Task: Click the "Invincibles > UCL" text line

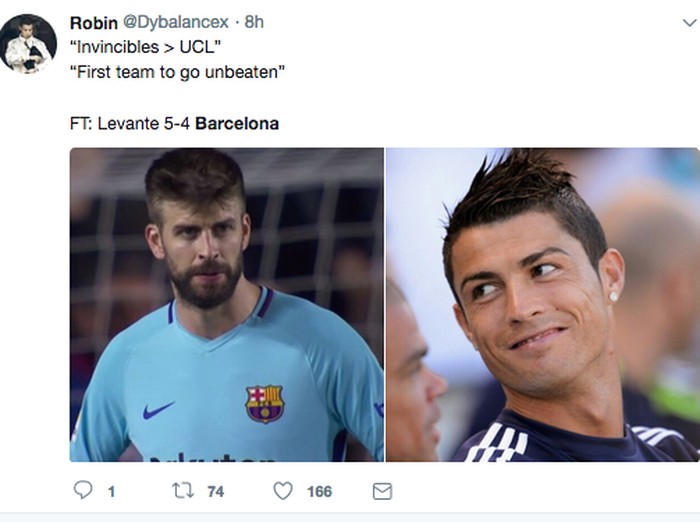Action: [x=145, y=47]
